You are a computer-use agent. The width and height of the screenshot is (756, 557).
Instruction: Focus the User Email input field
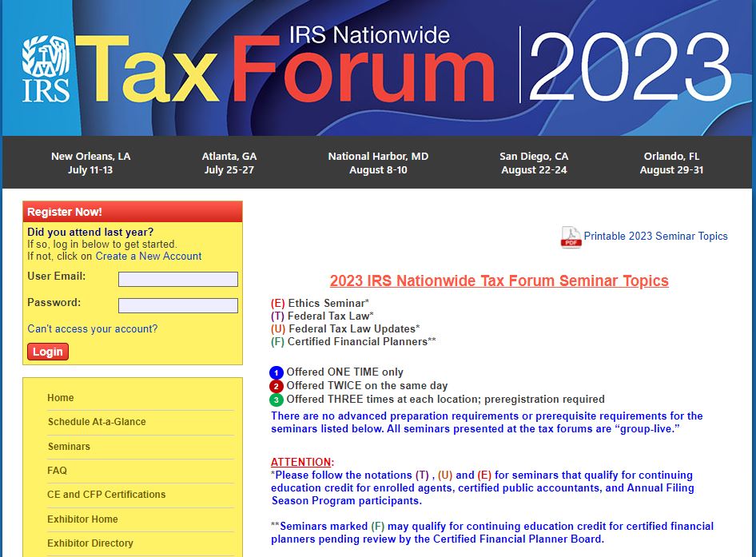(178, 279)
